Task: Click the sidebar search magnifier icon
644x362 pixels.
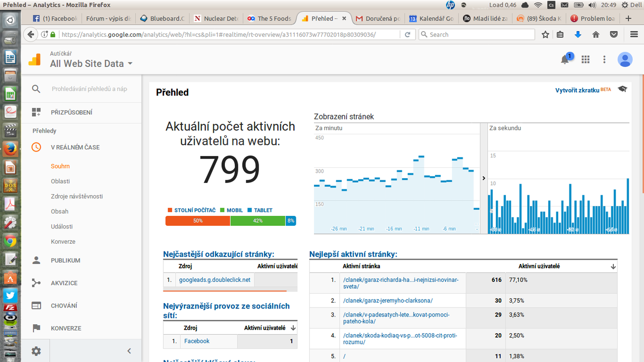Action: [x=36, y=89]
